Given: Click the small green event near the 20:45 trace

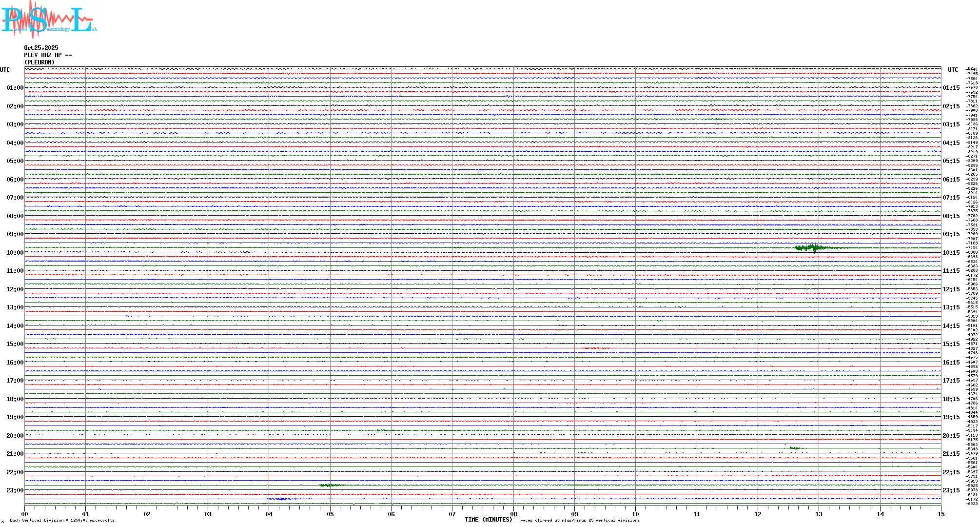Looking at the screenshot, I should click(x=795, y=448).
